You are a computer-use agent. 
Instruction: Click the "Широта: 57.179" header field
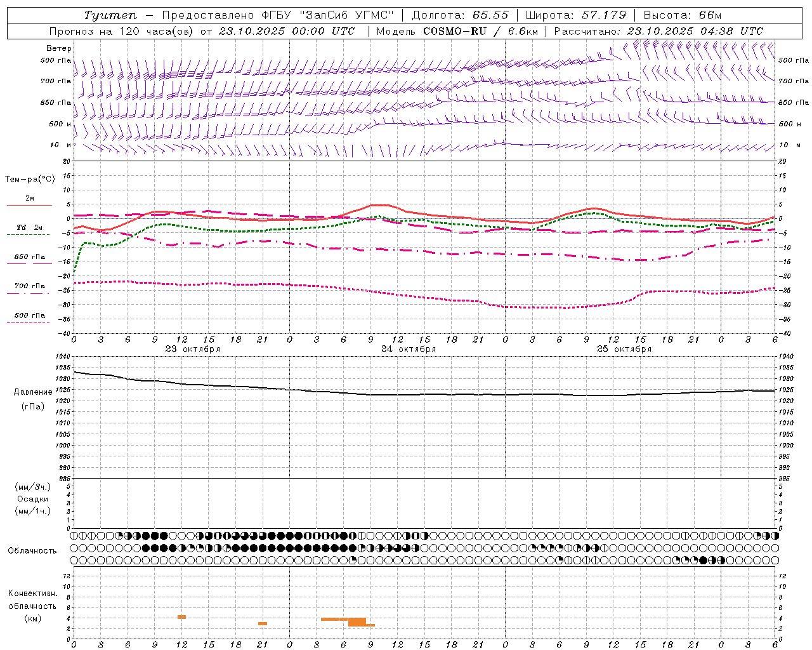coord(576,15)
